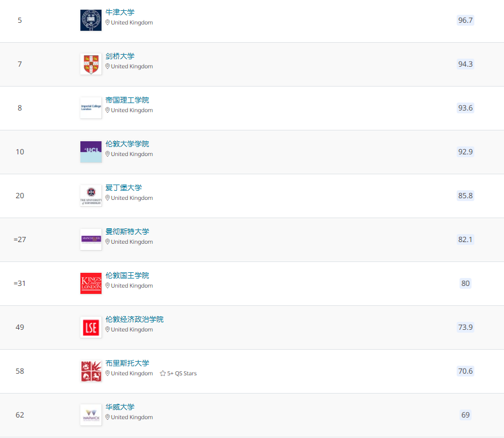Click the 70.6 score for 布里斯托大学
The image size is (504, 438).
pyautogui.click(x=465, y=371)
